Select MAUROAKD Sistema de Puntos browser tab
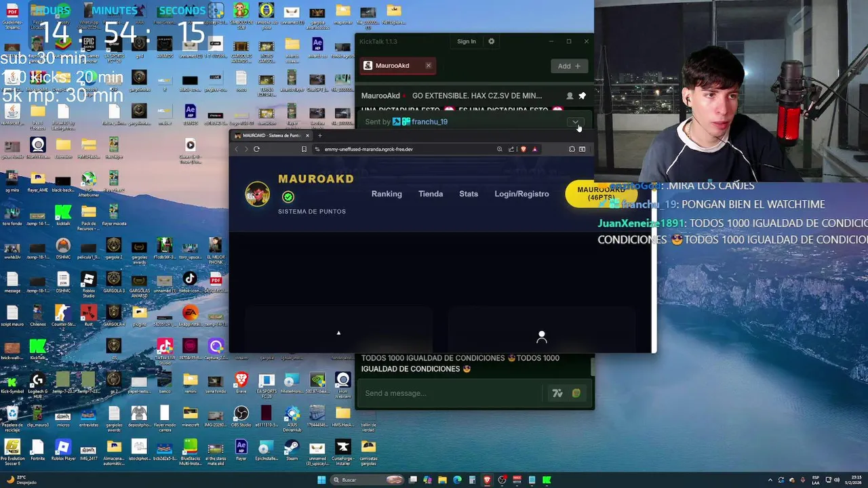 [271, 136]
